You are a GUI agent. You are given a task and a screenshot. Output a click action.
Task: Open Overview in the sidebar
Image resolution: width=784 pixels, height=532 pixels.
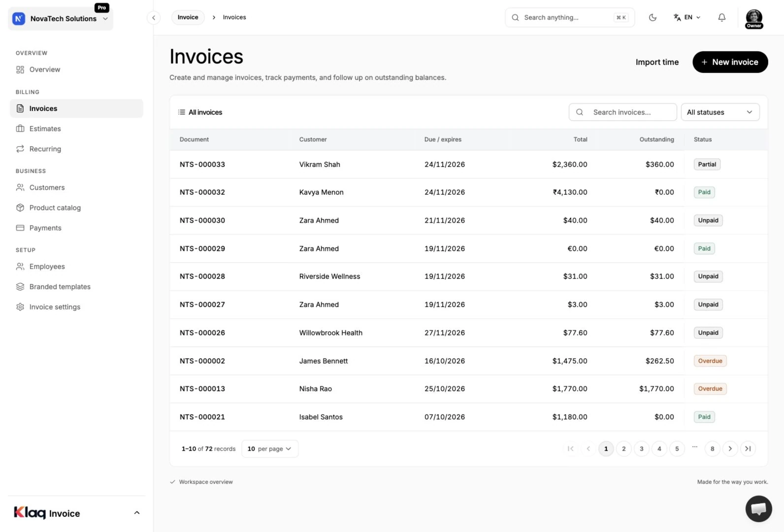pyautogui.click(x=76, y=69)
